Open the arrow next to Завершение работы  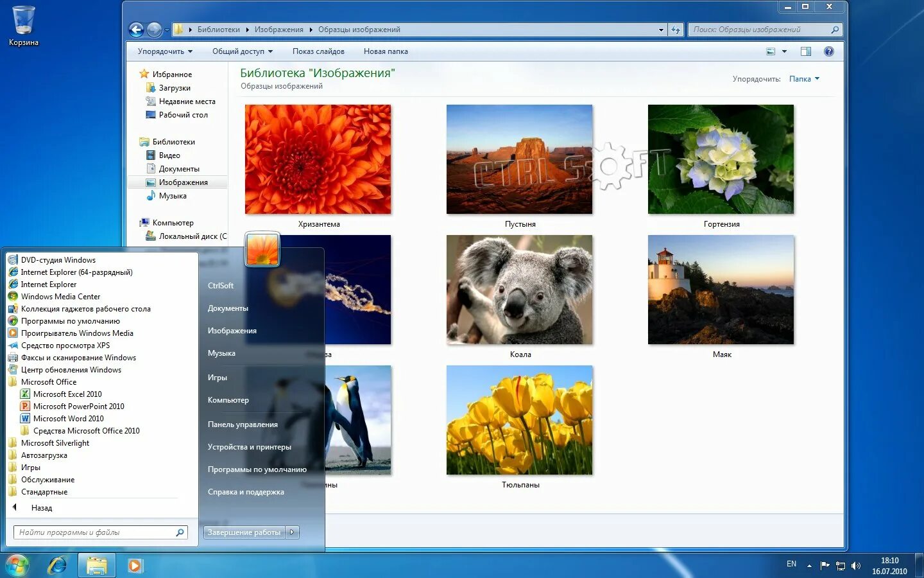point(292,532)
